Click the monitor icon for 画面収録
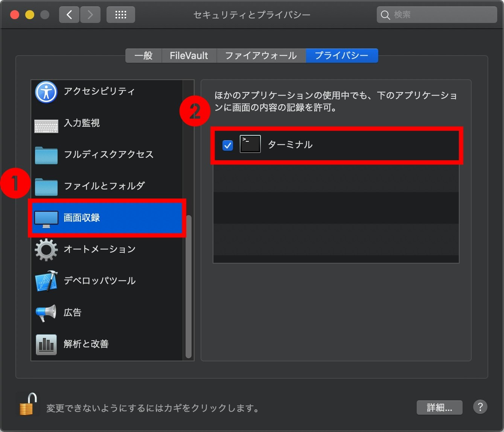Image resolution: width=504 pixels, height=432 pixels. coord(46,219)
